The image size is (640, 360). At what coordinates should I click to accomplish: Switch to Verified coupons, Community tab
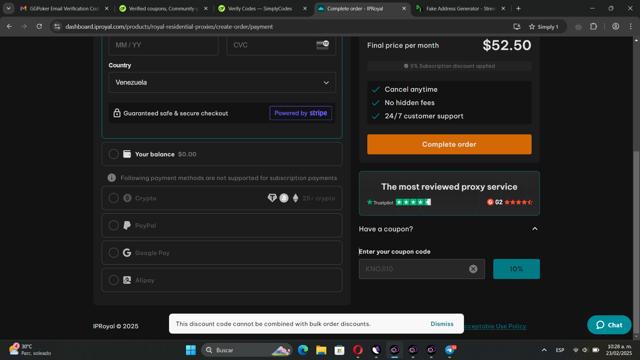point(158,8)
